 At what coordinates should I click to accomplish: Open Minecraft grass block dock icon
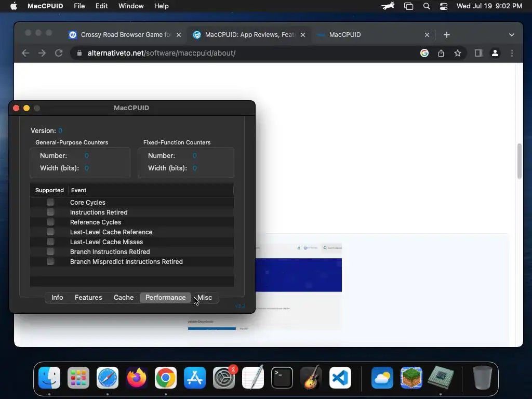[411, 378]
